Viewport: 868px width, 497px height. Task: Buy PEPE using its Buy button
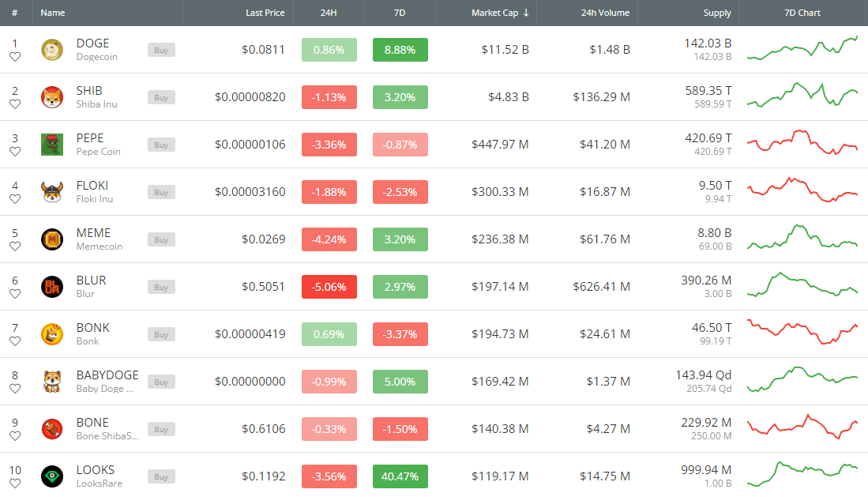coord(161,145)
